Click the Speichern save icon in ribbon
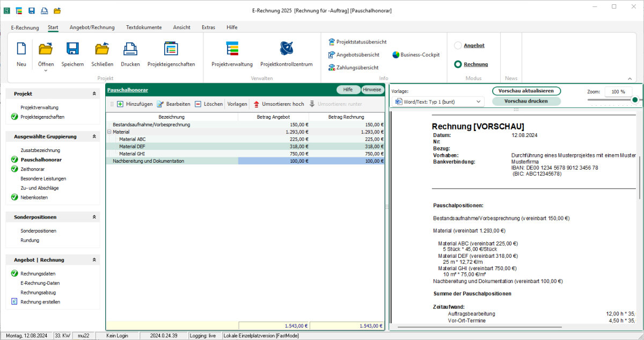The width and height of the screenshot is (644, 340). (72, 49)
